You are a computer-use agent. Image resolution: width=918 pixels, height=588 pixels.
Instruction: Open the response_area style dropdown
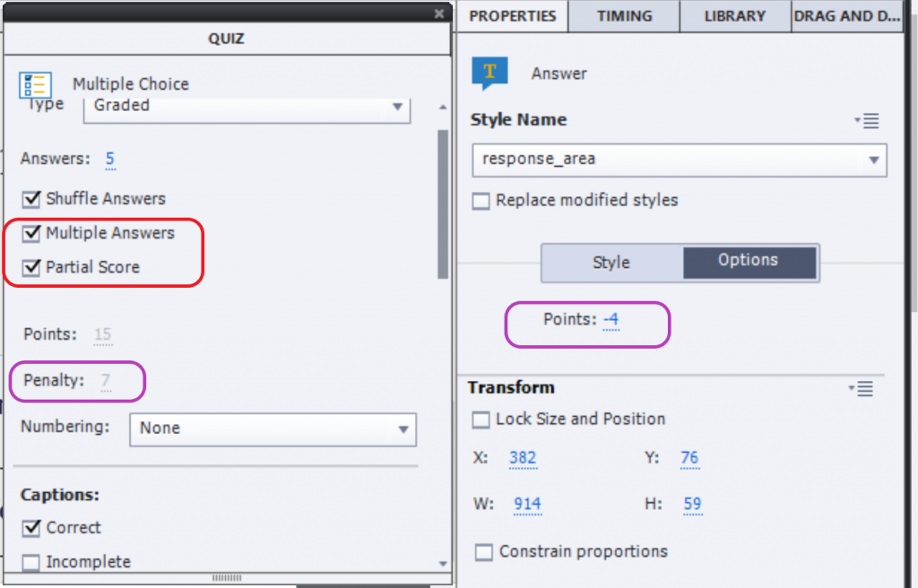coord(679,160)
